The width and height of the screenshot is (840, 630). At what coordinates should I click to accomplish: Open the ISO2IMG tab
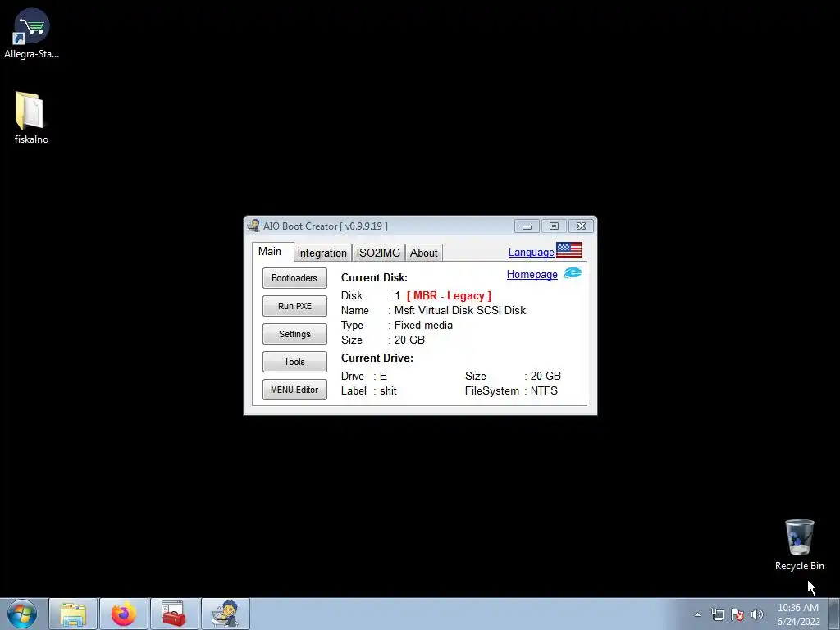378,253
